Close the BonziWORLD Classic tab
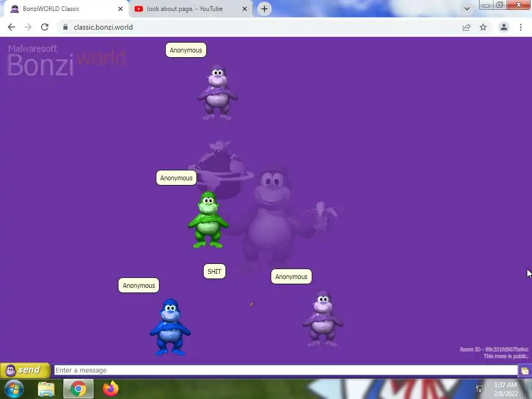Viewport: 532px width, 399px height. point(121,9)
